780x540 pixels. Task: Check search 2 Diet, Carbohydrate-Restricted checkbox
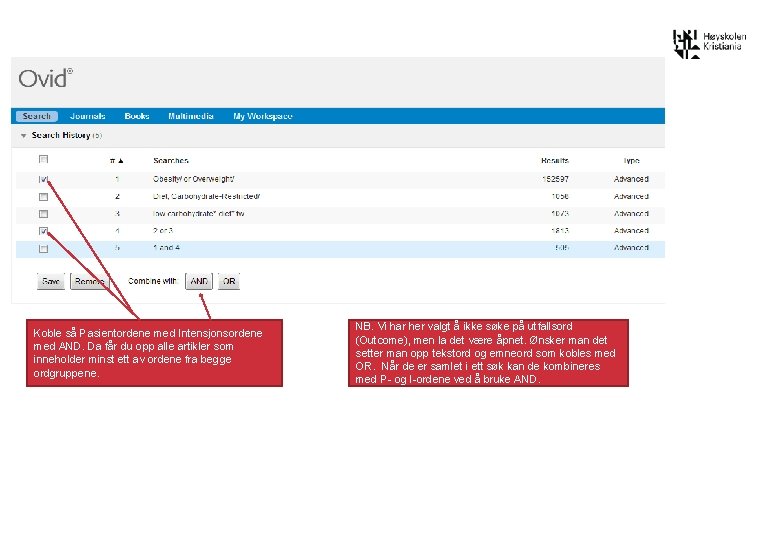(x=43, y=196)
